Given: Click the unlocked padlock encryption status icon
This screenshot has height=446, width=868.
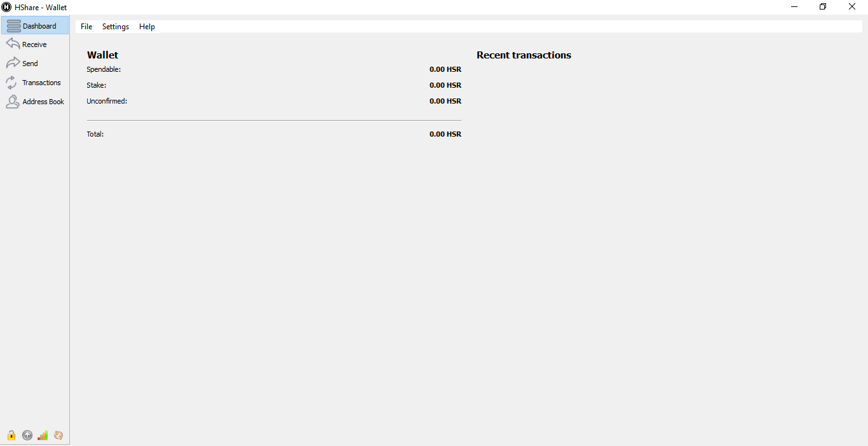Looking at the screenshot, I should click(x=11, y=435).
